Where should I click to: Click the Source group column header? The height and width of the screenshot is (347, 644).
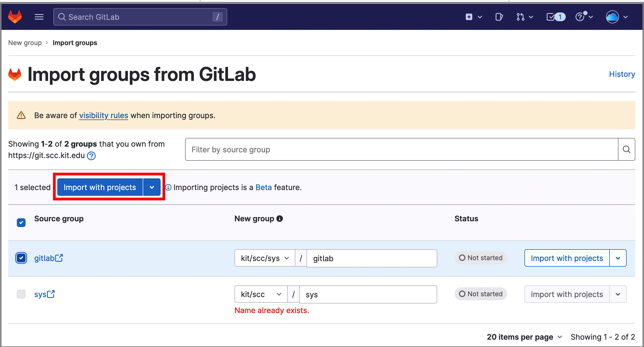point(59,219)
